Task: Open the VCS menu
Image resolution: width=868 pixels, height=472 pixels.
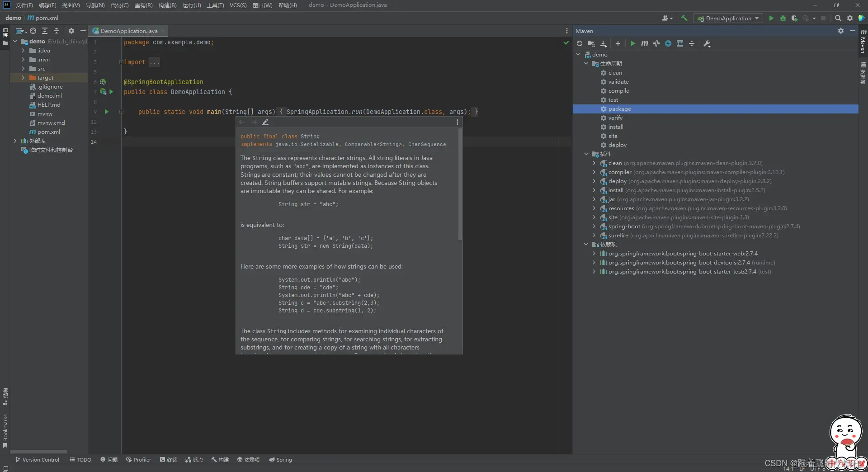Action: point(238,5)
